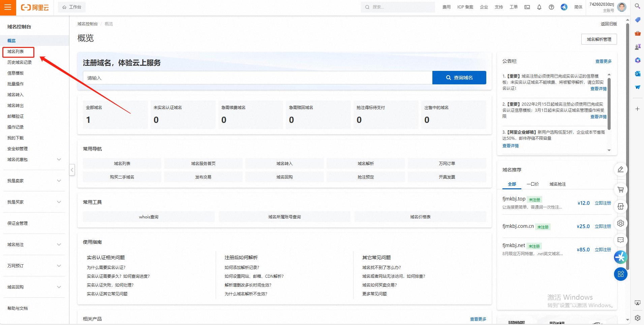
Task: Open Outlook icon in browser sidebar
Action: 638,74
